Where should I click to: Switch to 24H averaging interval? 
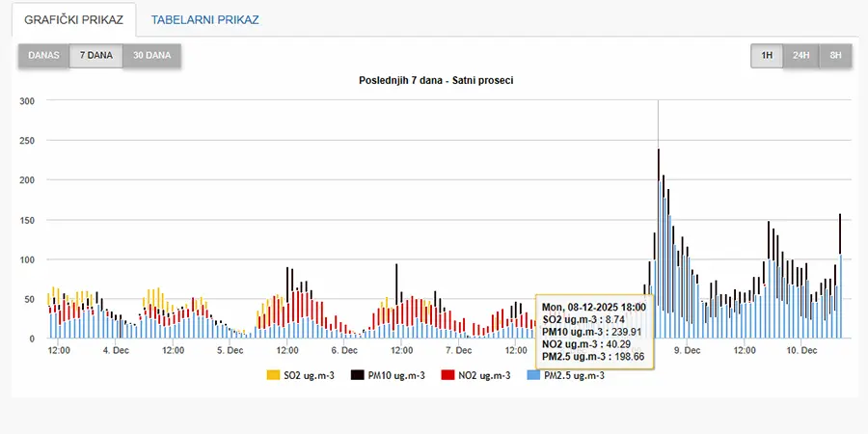pyautogui.click(x=800, y=55)
